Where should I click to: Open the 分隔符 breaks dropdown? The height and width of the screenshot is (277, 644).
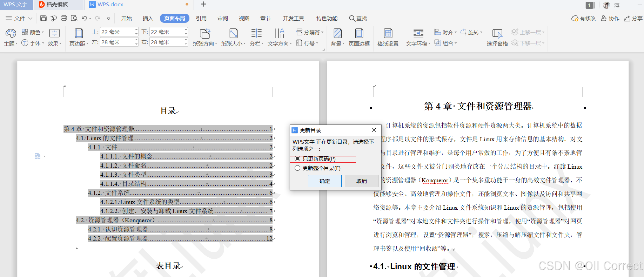pyautogui.click(x=309, y=32)
